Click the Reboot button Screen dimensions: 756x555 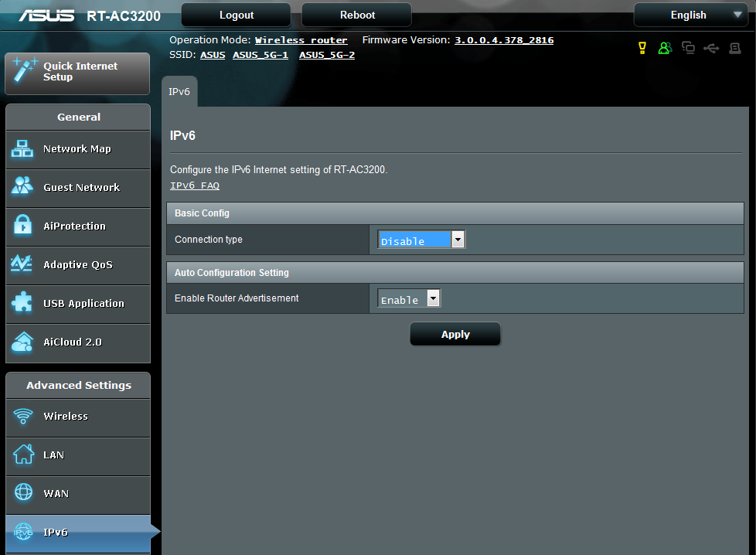(x=357, y=15)
